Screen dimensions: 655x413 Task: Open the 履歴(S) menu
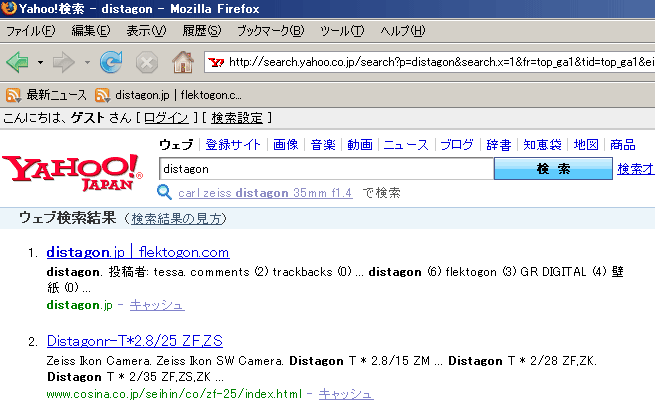pos(202,30)
